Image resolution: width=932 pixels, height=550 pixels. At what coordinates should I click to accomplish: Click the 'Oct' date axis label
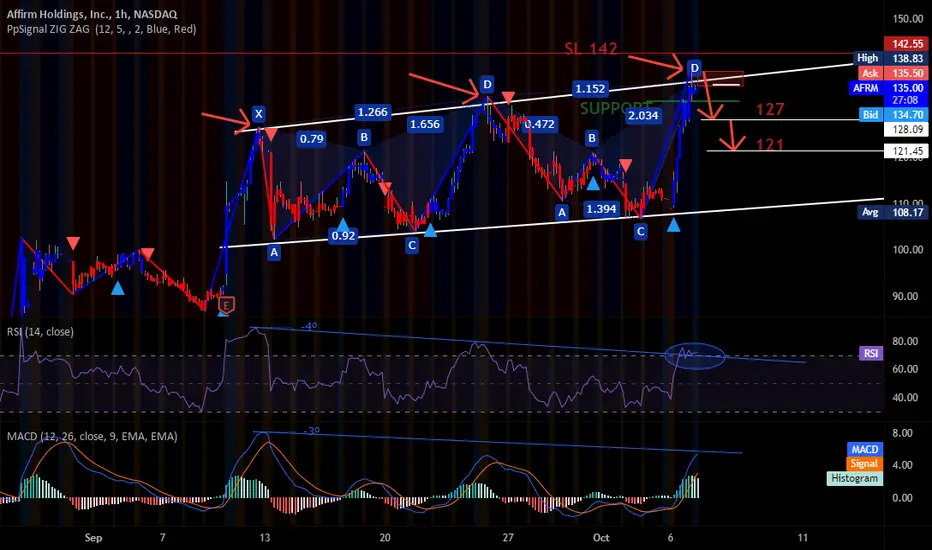(x=601, y=538)
